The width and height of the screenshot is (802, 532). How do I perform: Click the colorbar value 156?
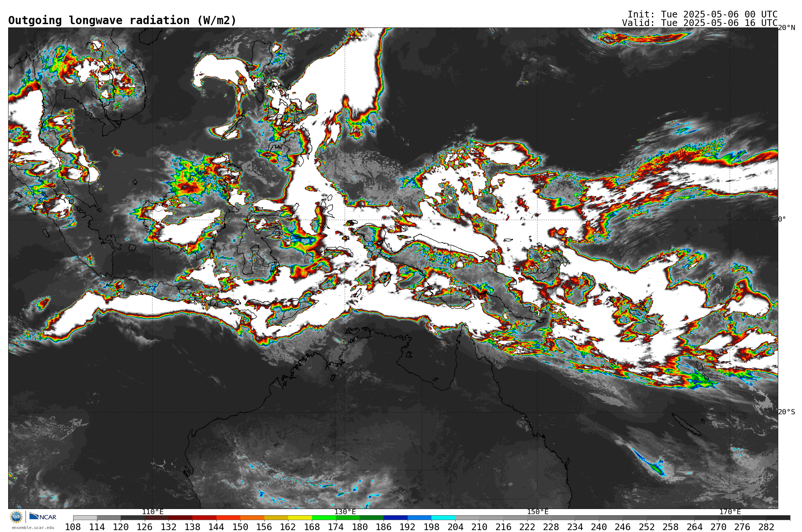click(264, 527)
